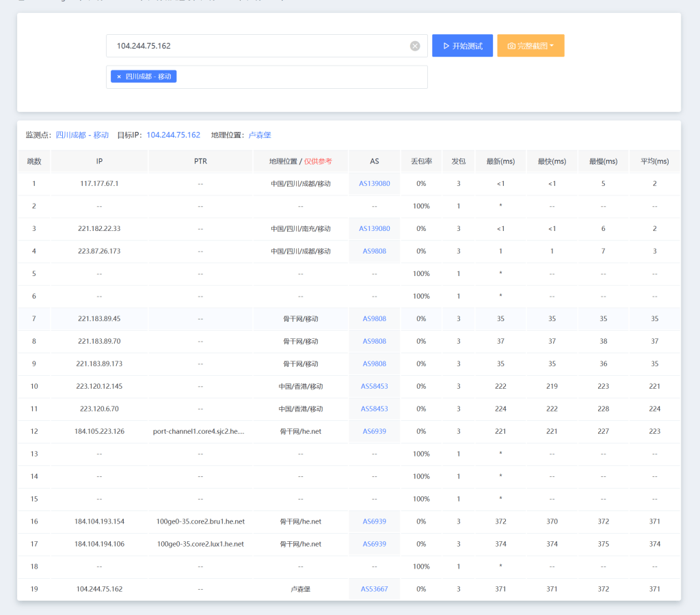
Task: Select the AS column header
Action: [x=375, y=161]
